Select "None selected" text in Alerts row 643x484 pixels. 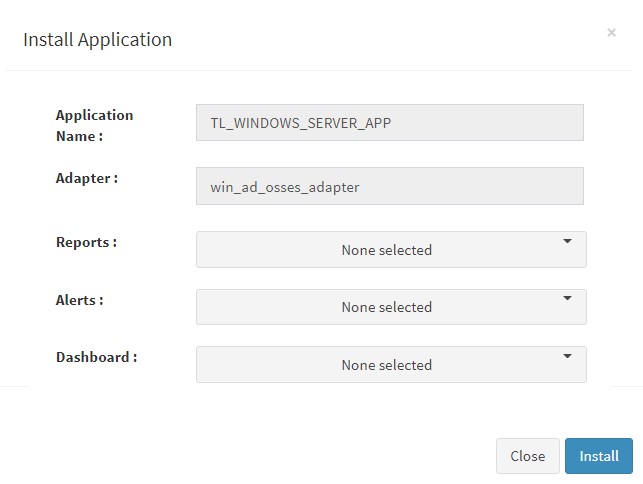point(387,307)
